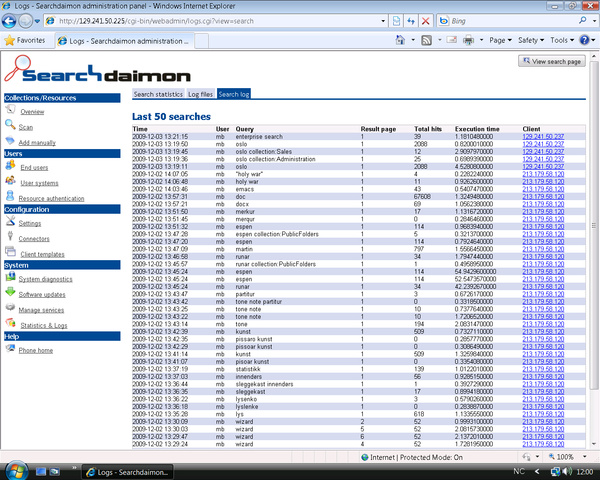Click the Scan magnifier icon
Image resolution: width=600 pixels, height=480 pixels.
coord(10,125)
